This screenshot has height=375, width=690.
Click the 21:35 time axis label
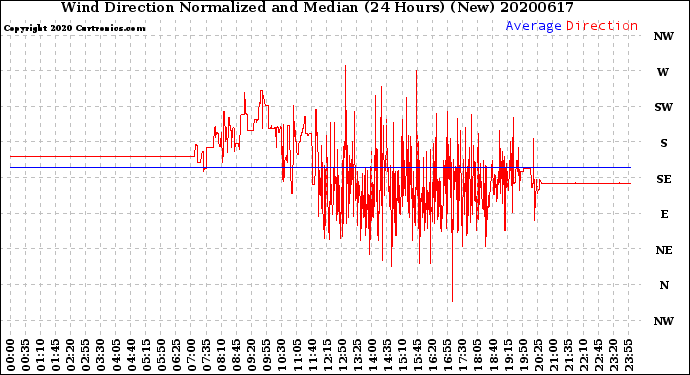pos(568,355)
